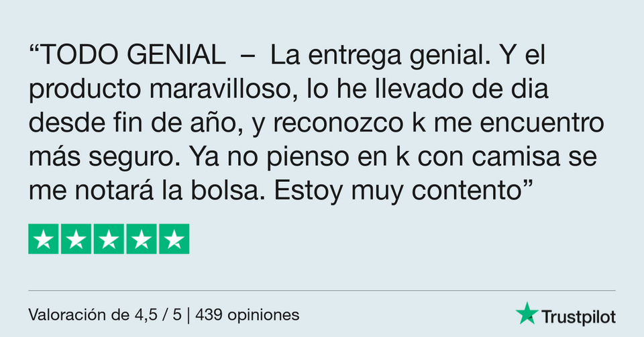The image size is (644, 337).
Task: Click the word 'camisa' in review
Action: click(x=516, y=156)
